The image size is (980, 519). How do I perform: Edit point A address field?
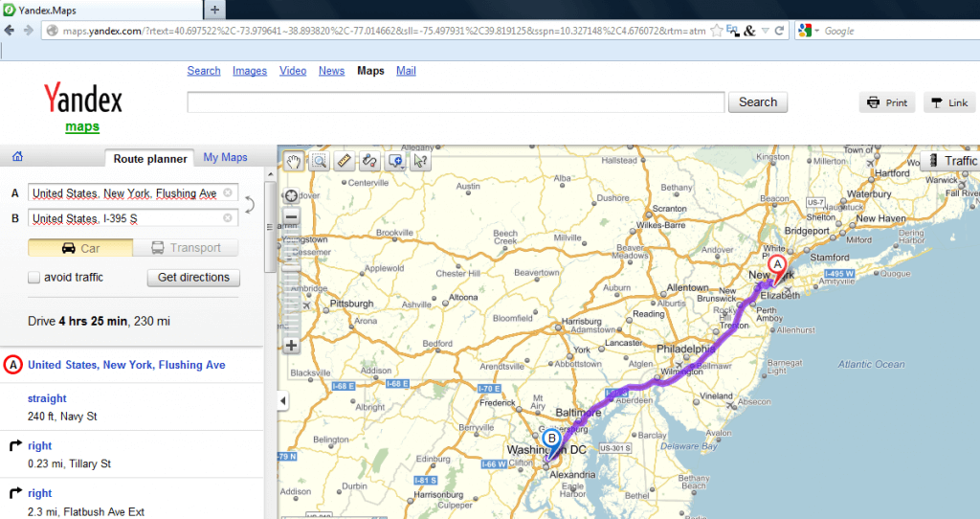133,192
